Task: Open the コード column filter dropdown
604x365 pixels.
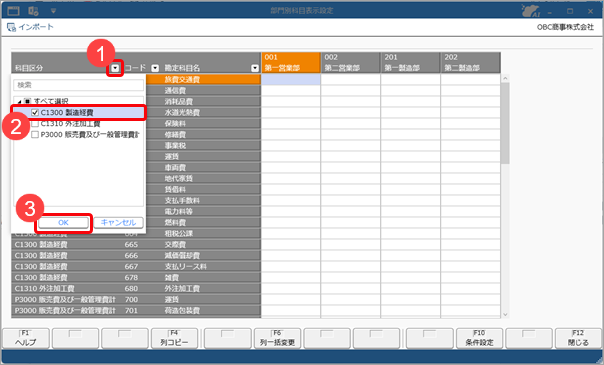Action: tap(155, 68)
